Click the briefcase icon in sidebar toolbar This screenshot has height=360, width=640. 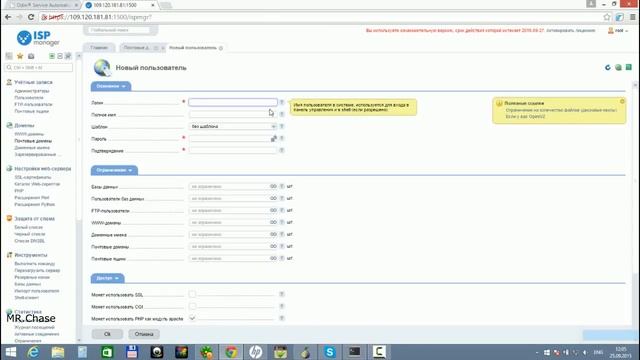[x=31, y=56]
